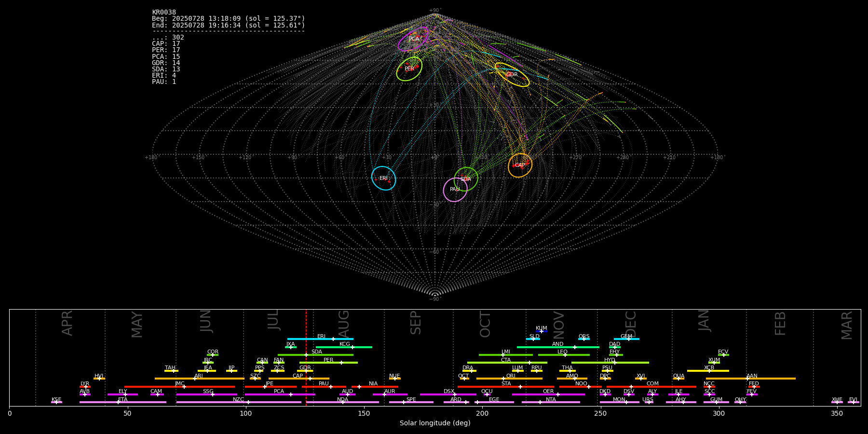Click the STA red bar in timeline
The width and height of the screenshot is (868, 434).
[x=506, y=387]
